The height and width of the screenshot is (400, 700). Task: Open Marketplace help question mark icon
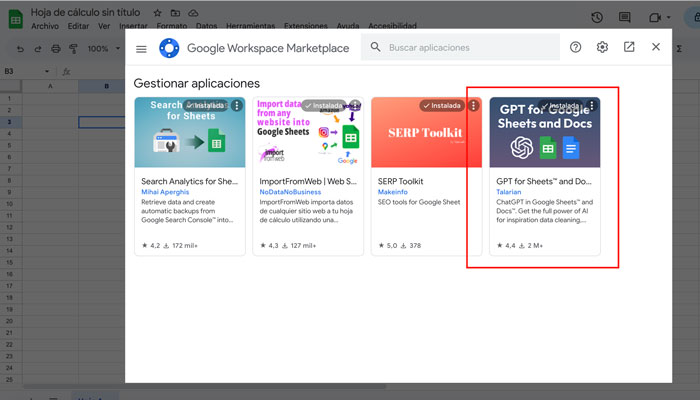(575, 47)
